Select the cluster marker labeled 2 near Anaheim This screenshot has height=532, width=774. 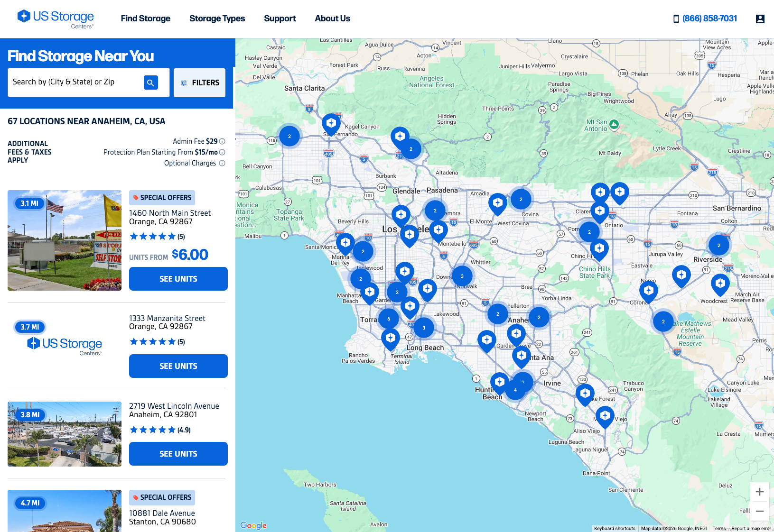coord(539,317)
